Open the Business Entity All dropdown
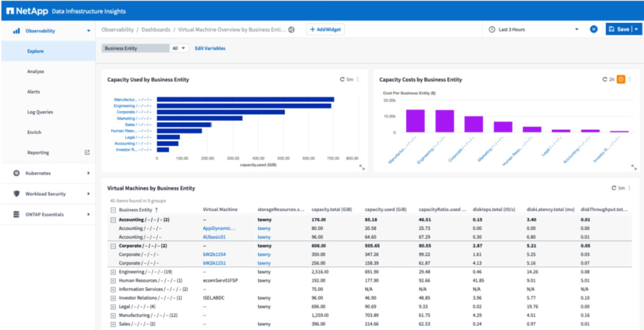644x330 pixels. (179, 48)
